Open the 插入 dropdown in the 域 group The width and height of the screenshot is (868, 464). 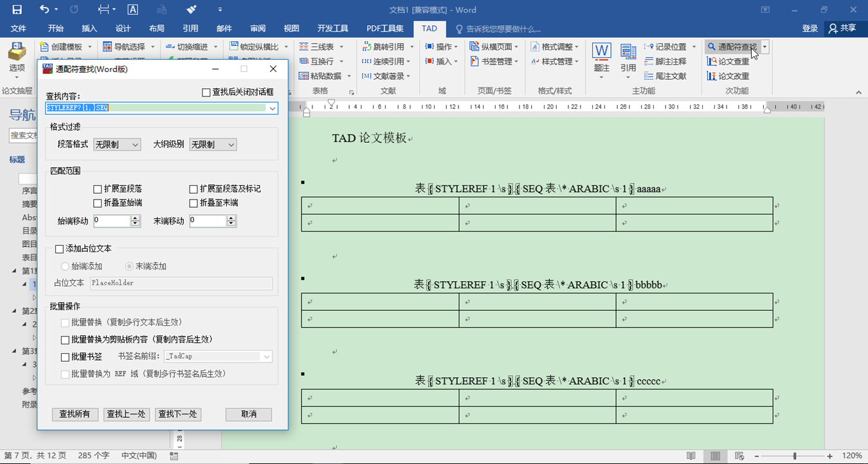tap(442, 61)
